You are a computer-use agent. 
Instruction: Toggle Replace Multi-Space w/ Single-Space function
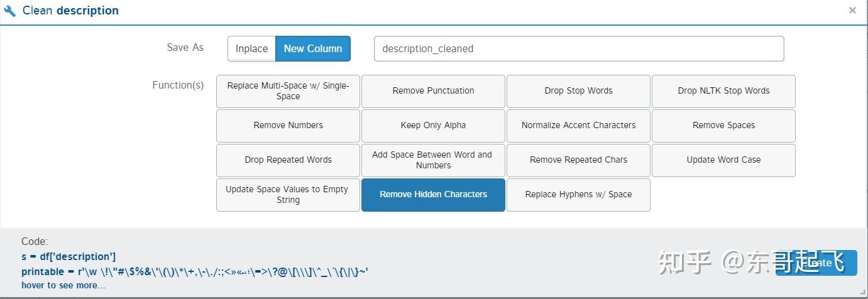point(288,91)
